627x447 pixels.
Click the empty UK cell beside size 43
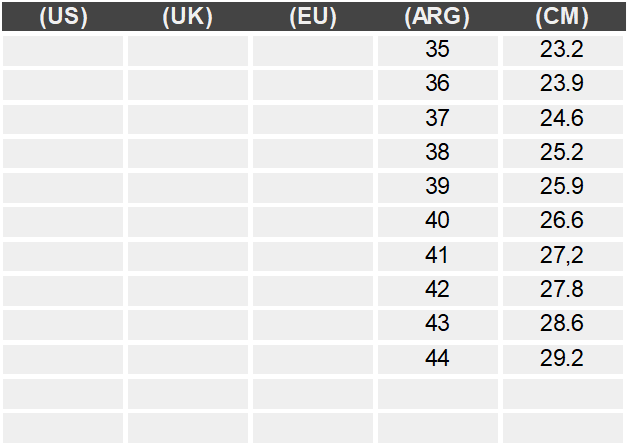click(188, 325)
